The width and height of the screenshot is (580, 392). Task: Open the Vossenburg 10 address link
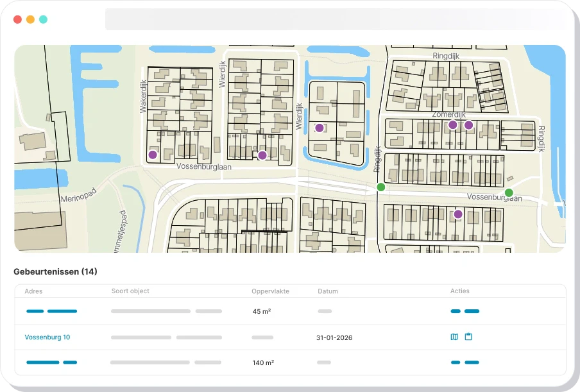[47, 337]
